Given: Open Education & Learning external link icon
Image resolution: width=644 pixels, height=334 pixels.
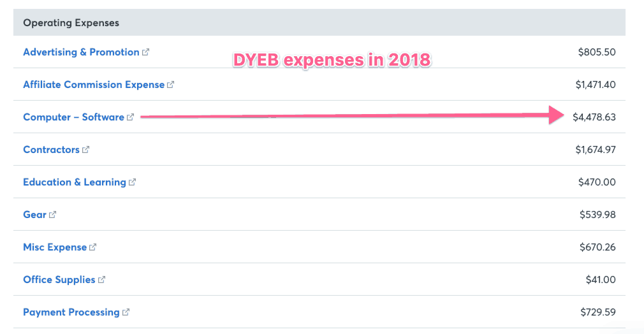Looking at the screenshot, I should [132, 182].
